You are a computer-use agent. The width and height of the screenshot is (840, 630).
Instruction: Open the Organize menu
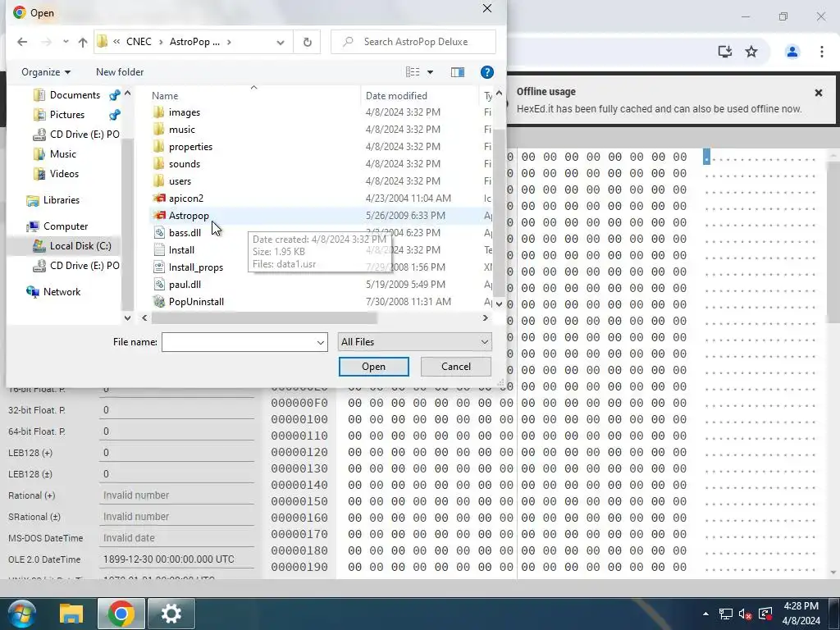(x=46, y=72)
